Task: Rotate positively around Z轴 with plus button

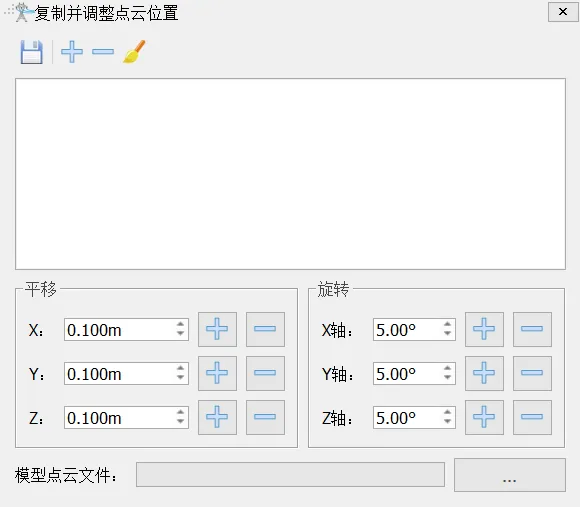Action: coord(484,417)
